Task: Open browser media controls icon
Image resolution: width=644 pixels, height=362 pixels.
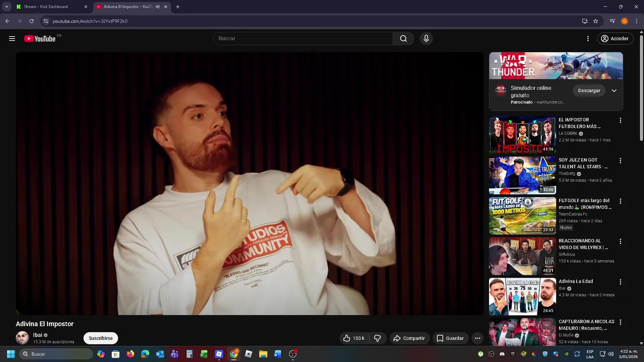Action: coord(612,21)
